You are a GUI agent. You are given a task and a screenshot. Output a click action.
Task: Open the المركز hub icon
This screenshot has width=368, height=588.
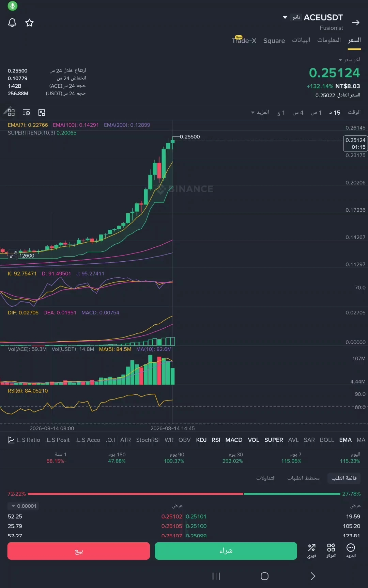(x=331, y=550)
